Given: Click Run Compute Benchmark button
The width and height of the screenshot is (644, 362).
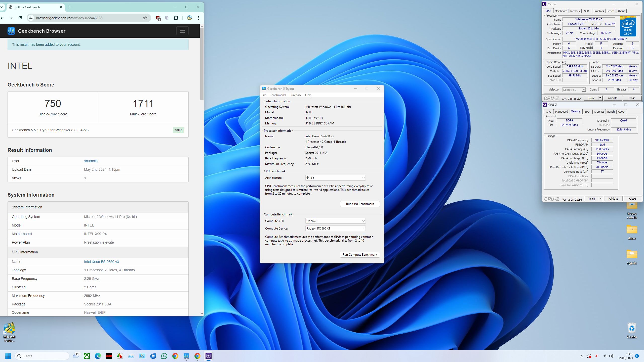Looking at the screenshot, I should (360, 255).
